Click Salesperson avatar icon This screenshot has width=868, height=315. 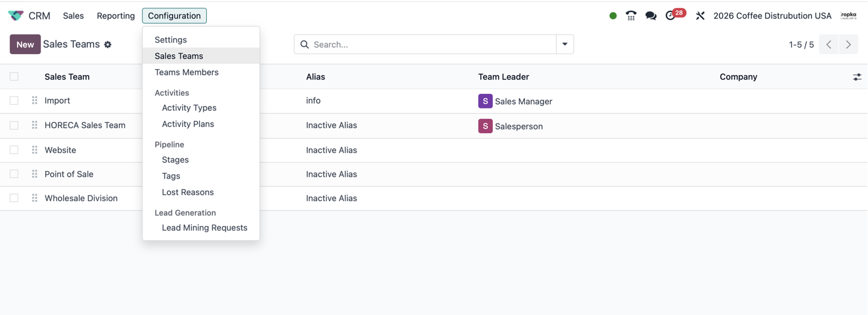tap(485, 126)
